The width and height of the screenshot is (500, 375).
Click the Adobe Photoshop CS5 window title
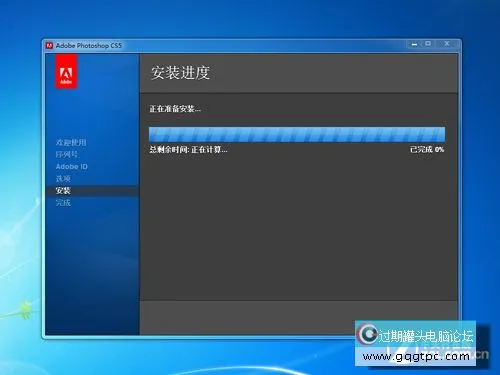click(89, 45)
